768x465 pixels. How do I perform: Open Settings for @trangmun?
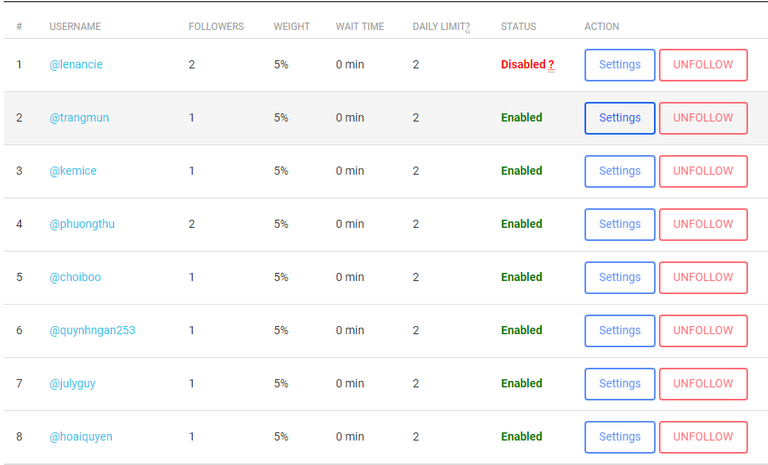pyautogui.click(x=619, y=118)
